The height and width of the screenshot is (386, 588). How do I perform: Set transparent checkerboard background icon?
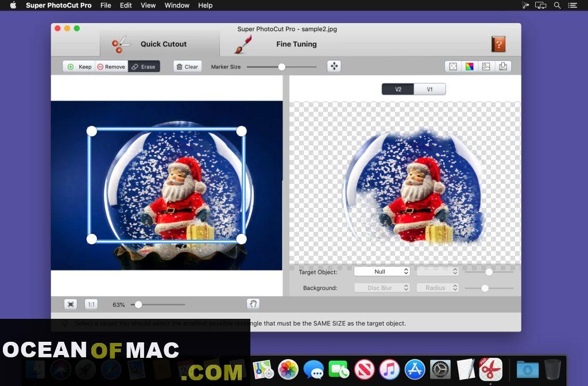tap(453, 67)
